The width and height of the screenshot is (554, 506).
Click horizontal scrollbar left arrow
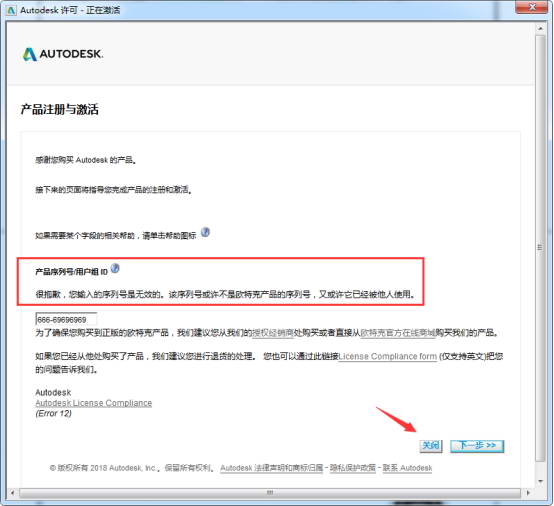pyautogui.click(x=12, y=493)
